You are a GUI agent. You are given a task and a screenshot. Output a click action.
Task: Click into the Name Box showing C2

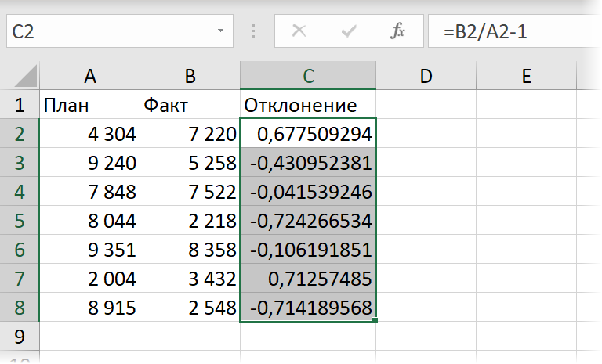(110, 32)
